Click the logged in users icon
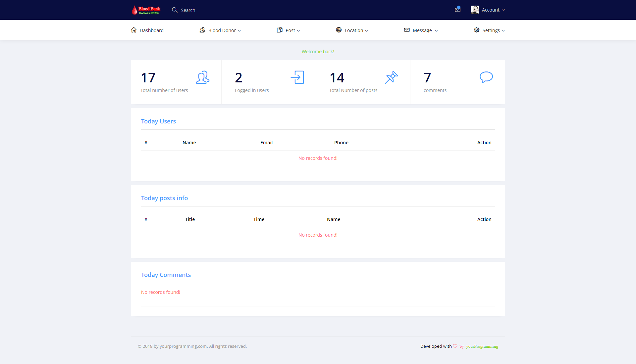Viewport: 636px width, 364px height. tap(297, 77)
